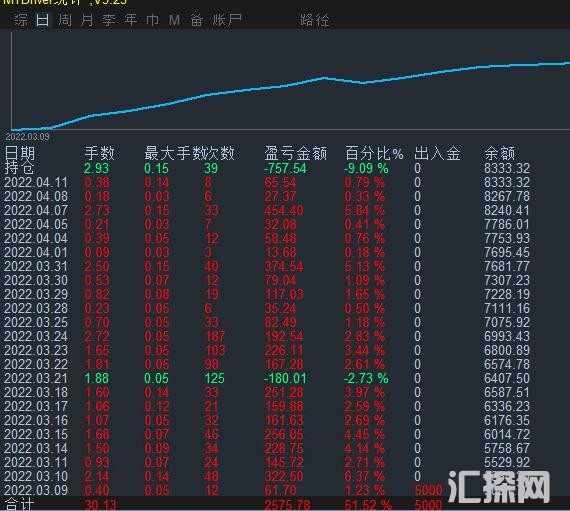Click balance value 7786.01
The image size is (570, 511).
(x=507, y=225)
